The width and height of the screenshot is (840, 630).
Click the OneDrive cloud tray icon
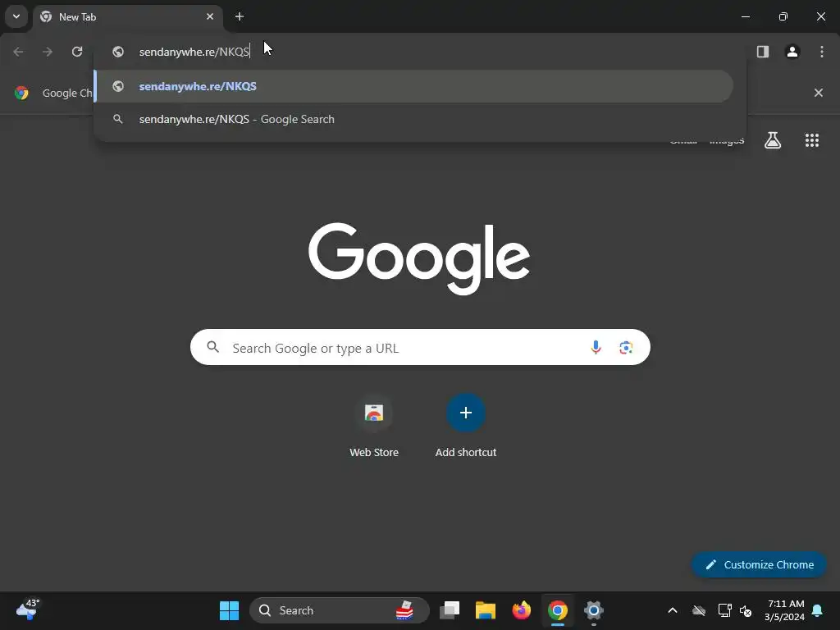[x=699, y=610]
